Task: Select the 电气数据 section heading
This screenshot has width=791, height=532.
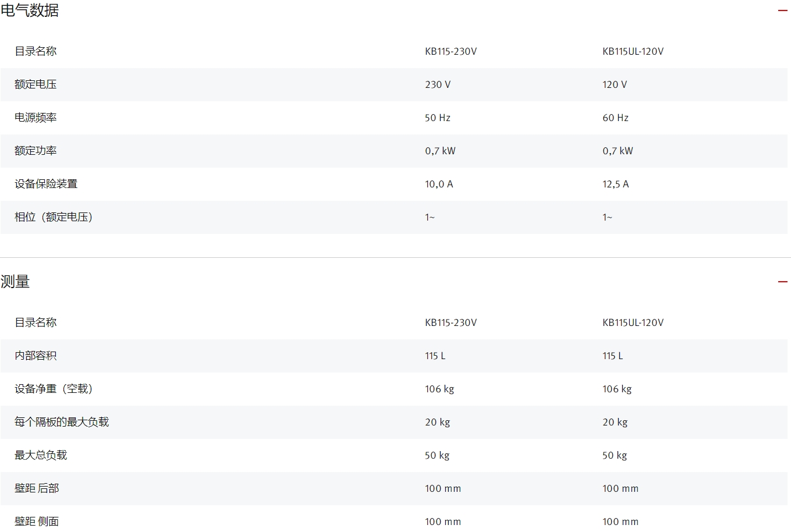Action: pos(30,10)
